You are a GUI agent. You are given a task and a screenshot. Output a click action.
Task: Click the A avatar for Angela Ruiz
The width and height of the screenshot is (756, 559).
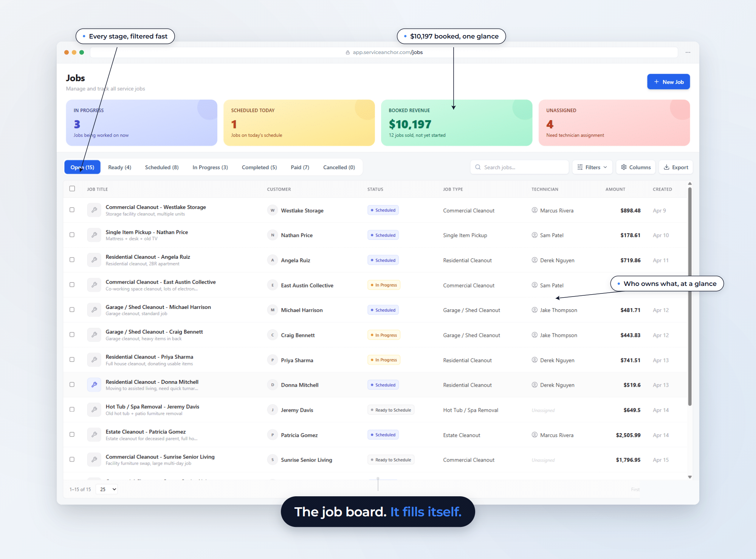[273, 260]
